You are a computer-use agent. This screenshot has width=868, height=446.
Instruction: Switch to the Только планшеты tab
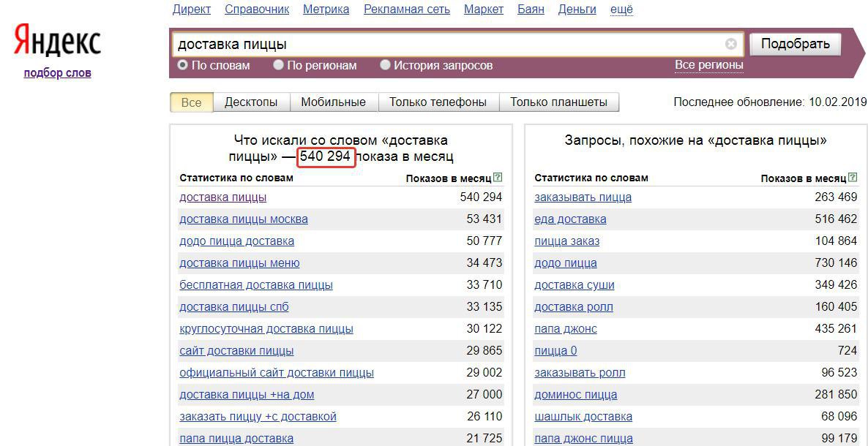pyautogui.click(x=558, y=102)
